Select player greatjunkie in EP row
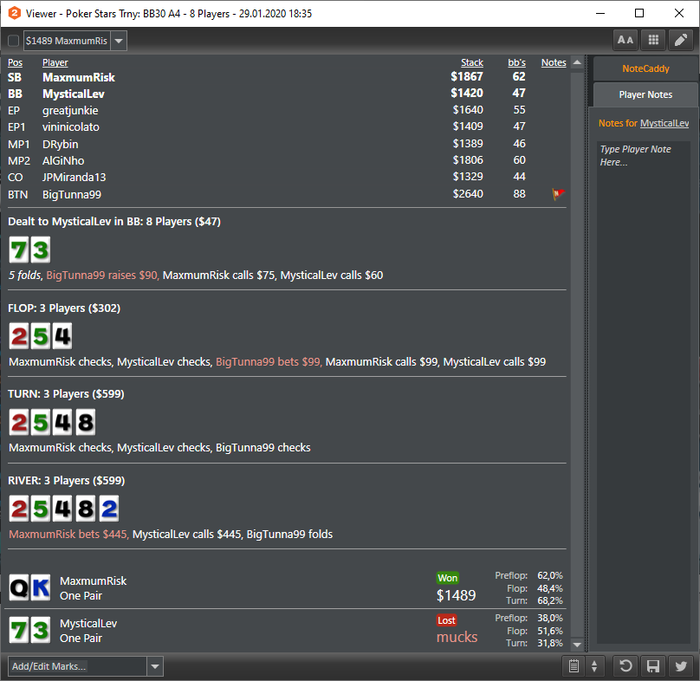Screen dimensions: 700x681 coord(70,110)
